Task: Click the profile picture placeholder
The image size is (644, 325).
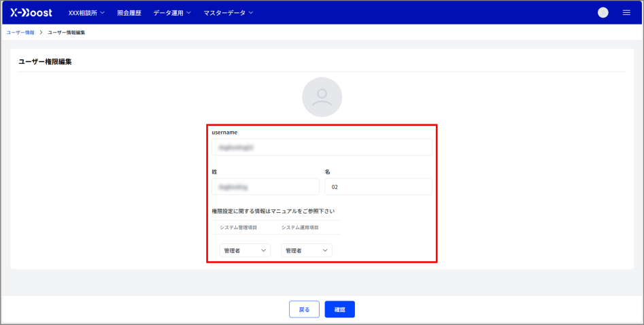Action: point(322,97)
